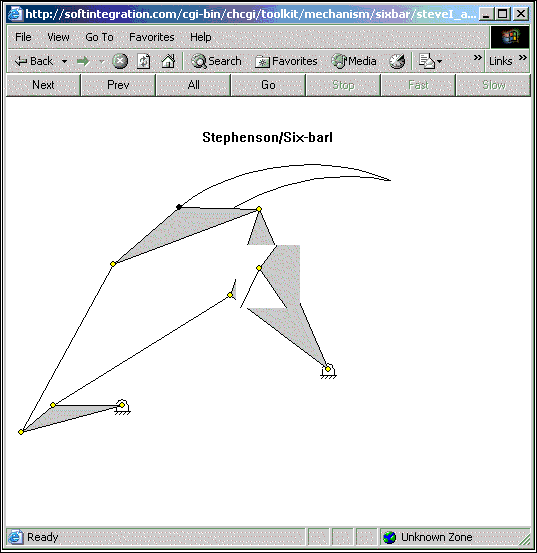Image resolution: width=537 pixels, height=553 pixels.
Task: Open the Media toolbar button
Action: tap(354, 61)
